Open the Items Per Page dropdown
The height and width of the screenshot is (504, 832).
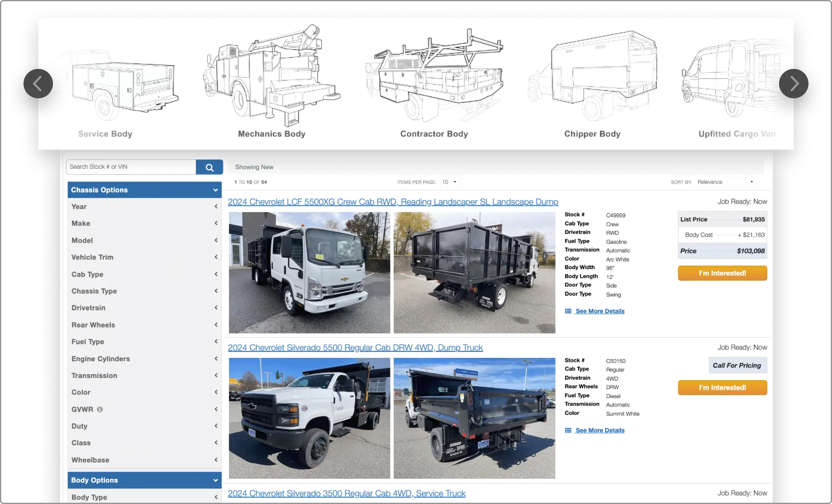pyautogui.click(x=450, y=182)
